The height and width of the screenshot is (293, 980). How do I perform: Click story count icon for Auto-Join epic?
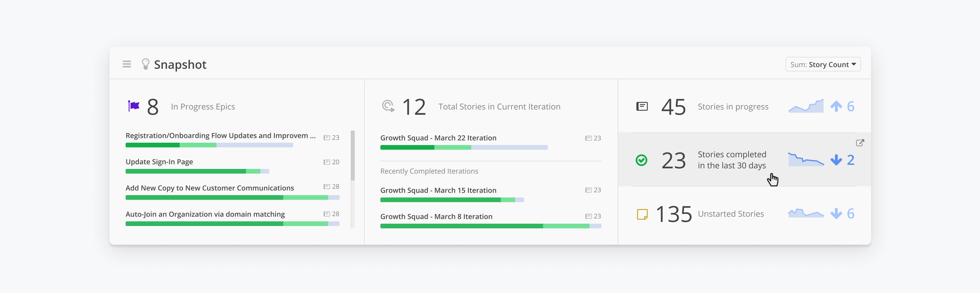point(326,214)
